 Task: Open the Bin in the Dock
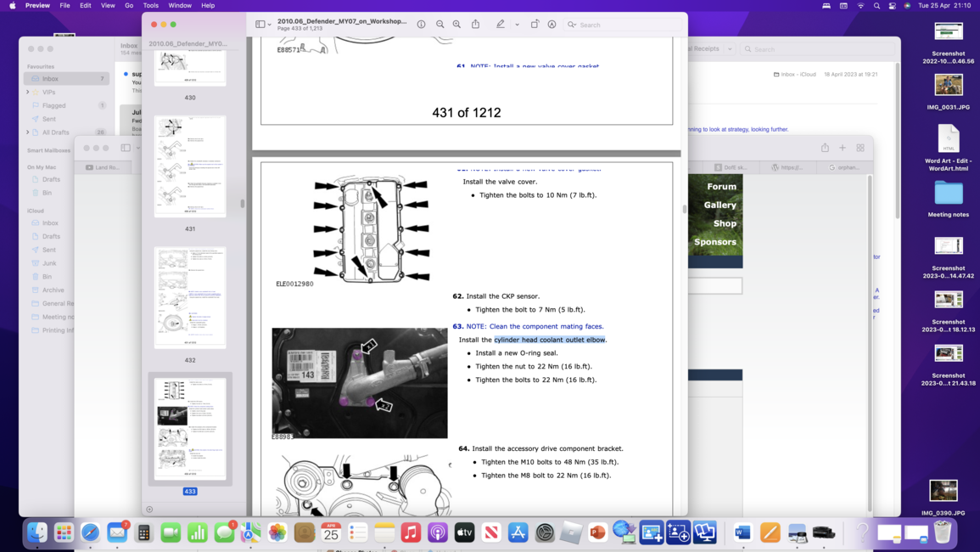pos(943,532)
